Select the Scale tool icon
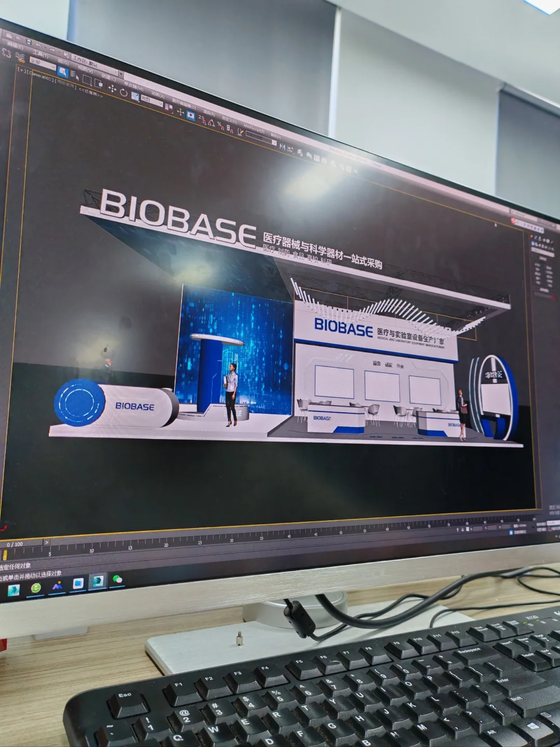The height and width of the screenshot is (747, 560). point(135,96)
